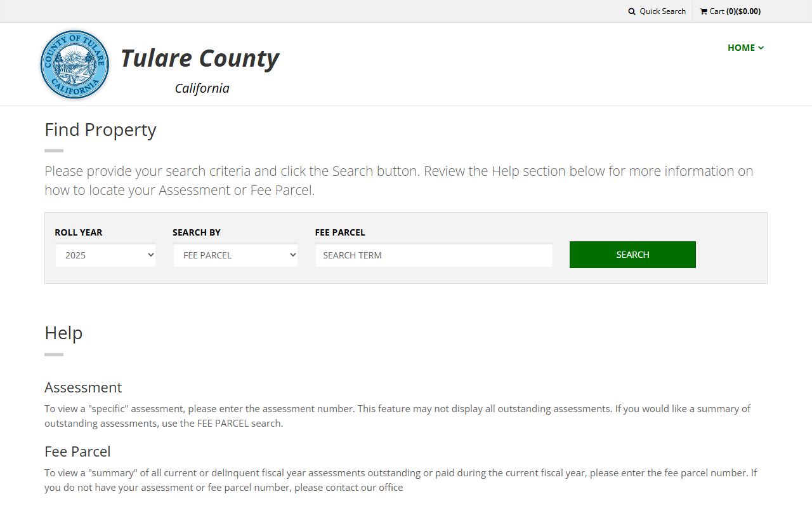
Task: Click the Fee Parcel help subheading
Action: (77, 451)
